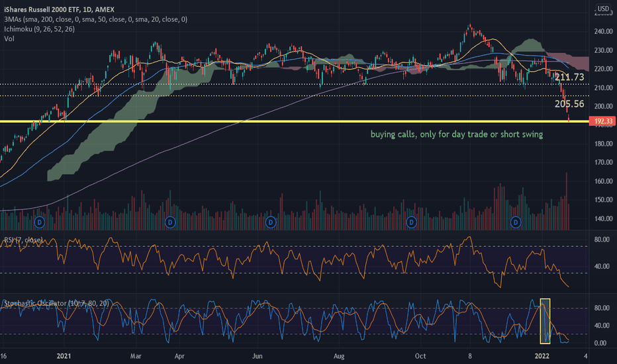The width and height of the screenshot is (617, 364).
Task: Click 170.00 on the price axis
Action: point(603,162)
